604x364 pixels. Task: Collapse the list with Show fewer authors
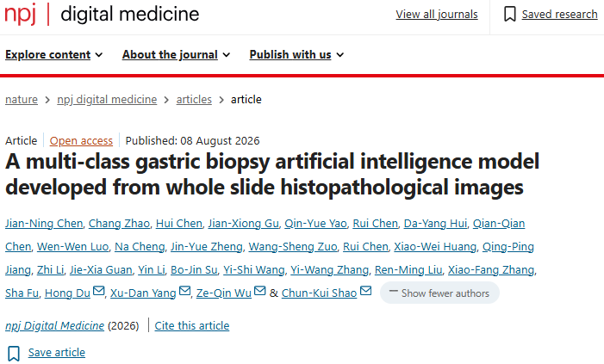point(439,293)
